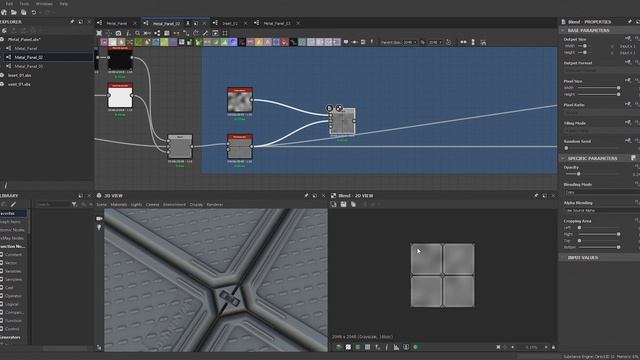Open the Environment menu in 3D View

174,204
